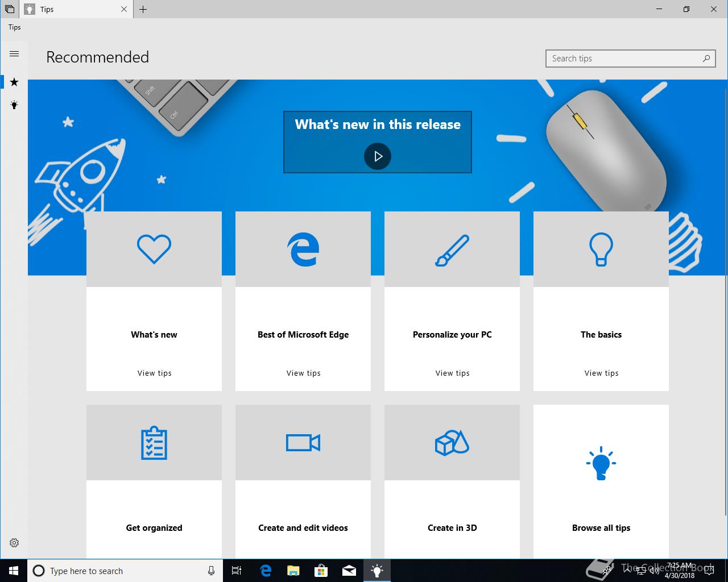Click The basics card title
The height and width of the screenshot is (582, 728).
click(x=601, y=334)
